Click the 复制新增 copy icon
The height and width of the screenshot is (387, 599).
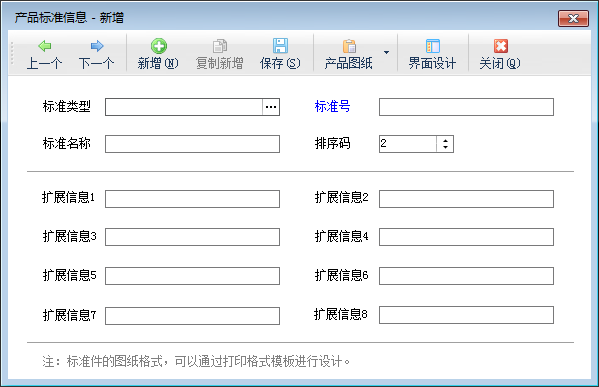coord(220,46)
